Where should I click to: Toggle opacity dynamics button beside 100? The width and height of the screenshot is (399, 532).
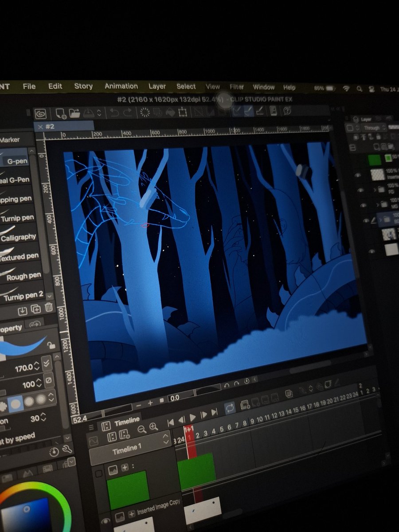tap(49, 380)
